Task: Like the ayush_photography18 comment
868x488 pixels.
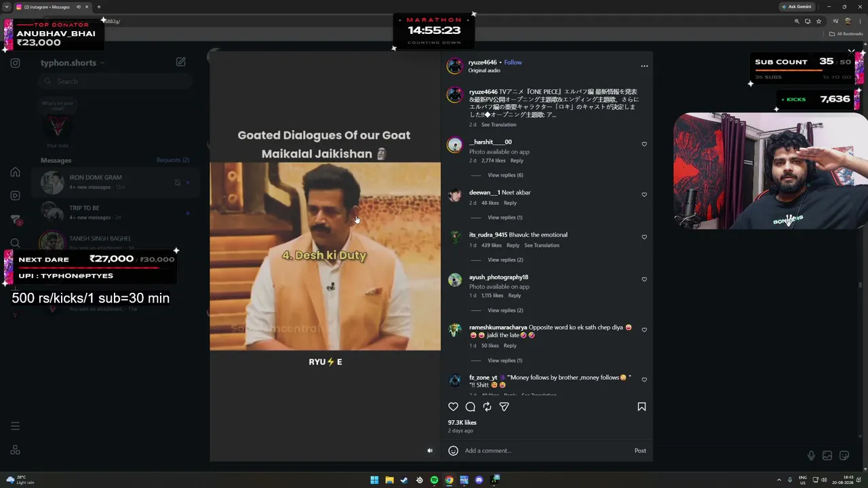Action: 644,279
